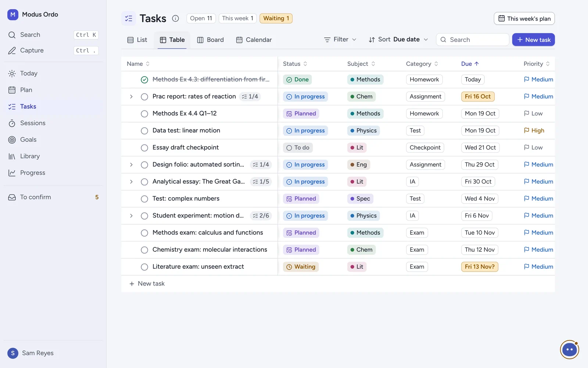Open the To confirm inbox
Image resolution: width=588 pixels, height=368 pixels.
[x=53, y=197]
